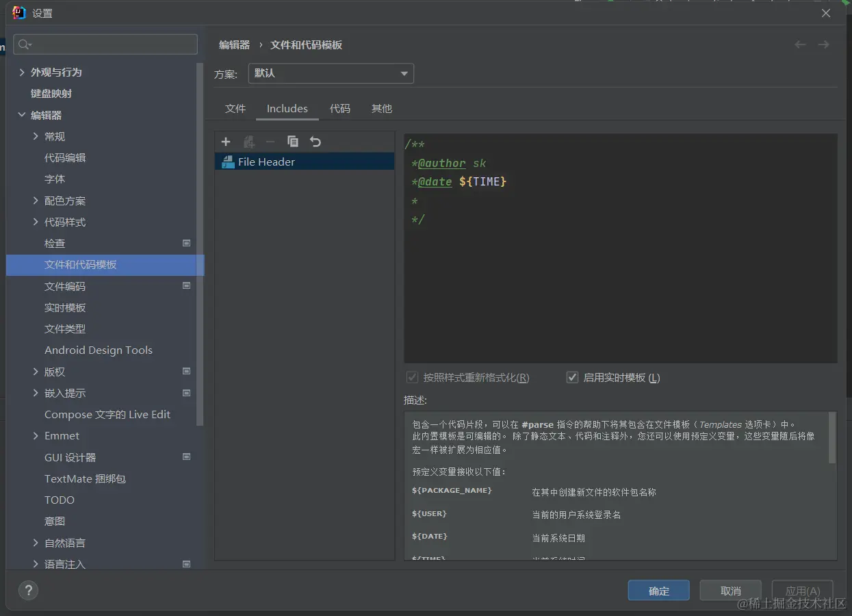Expand the 嵌入提示 tree node

[x=36, y=393]
